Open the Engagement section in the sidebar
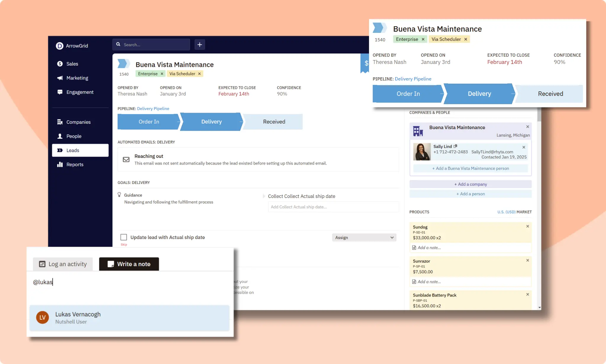The image size is (606, 364). click(x=80, y=92)
